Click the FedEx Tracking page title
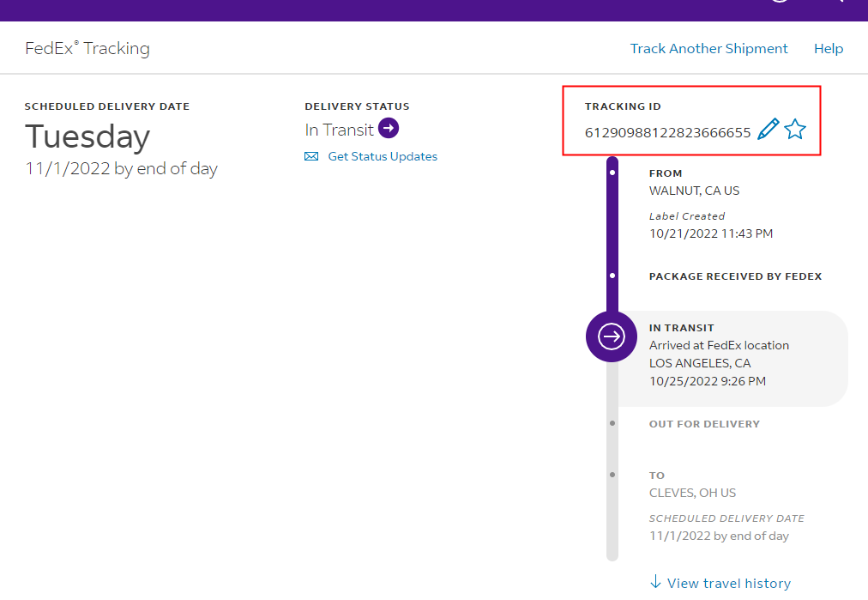This screenshot has width=868, height=600. (87, 49)
